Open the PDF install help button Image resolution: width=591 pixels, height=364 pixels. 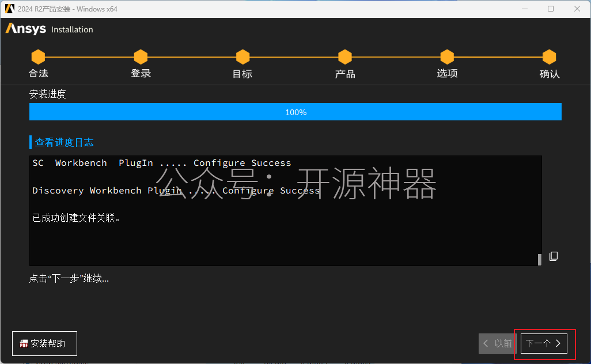[44, 343]
